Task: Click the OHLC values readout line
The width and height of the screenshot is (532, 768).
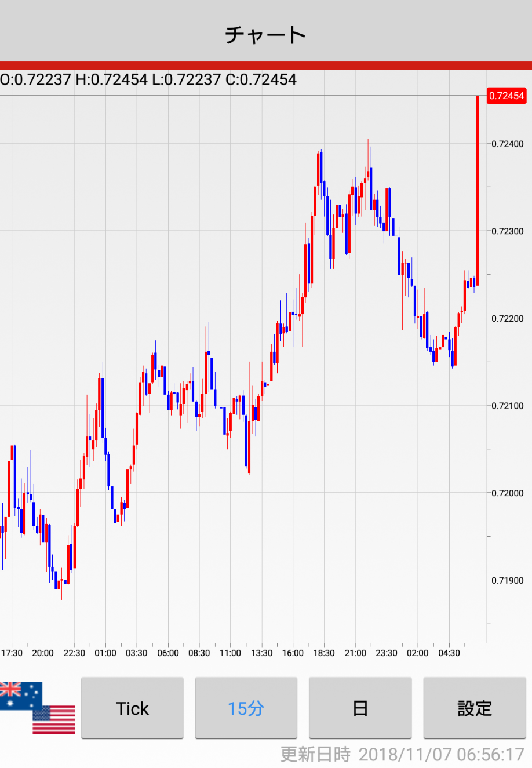Action: coord(148,79)
